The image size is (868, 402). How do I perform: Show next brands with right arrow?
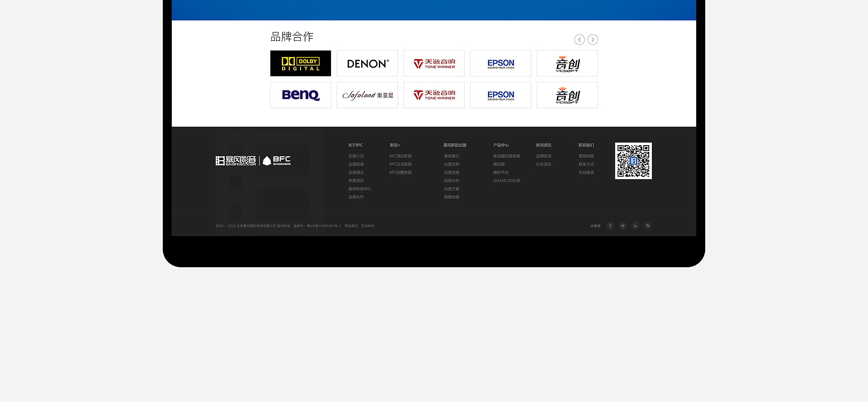[593, 40]
